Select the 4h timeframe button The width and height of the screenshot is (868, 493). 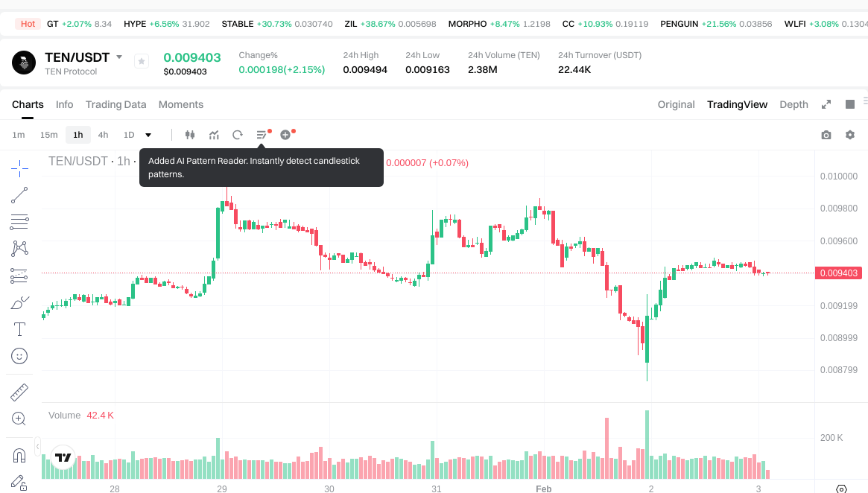(x=103, y=135)
